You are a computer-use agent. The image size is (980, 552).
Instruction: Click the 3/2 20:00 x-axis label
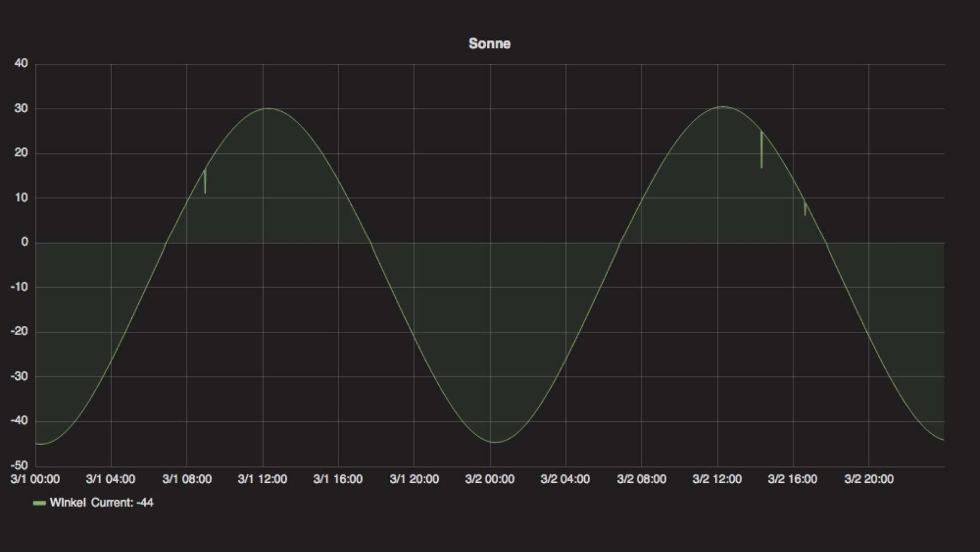(x=868, y=479)
